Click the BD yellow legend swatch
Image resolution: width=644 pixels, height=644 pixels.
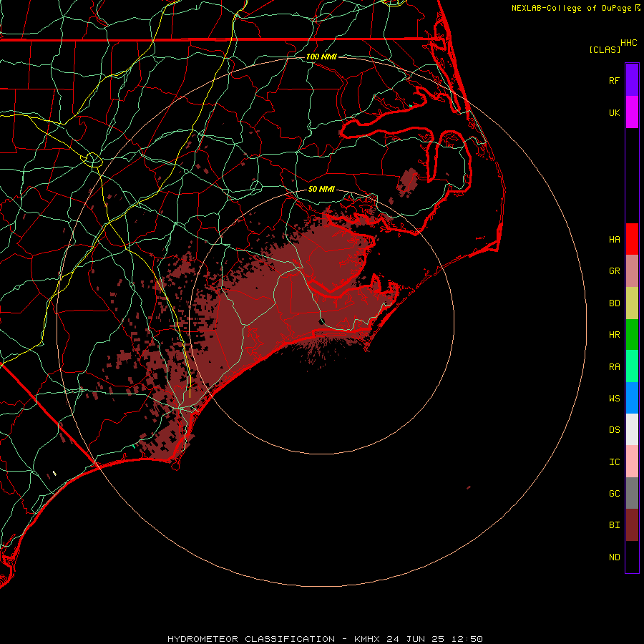[632, 303]
